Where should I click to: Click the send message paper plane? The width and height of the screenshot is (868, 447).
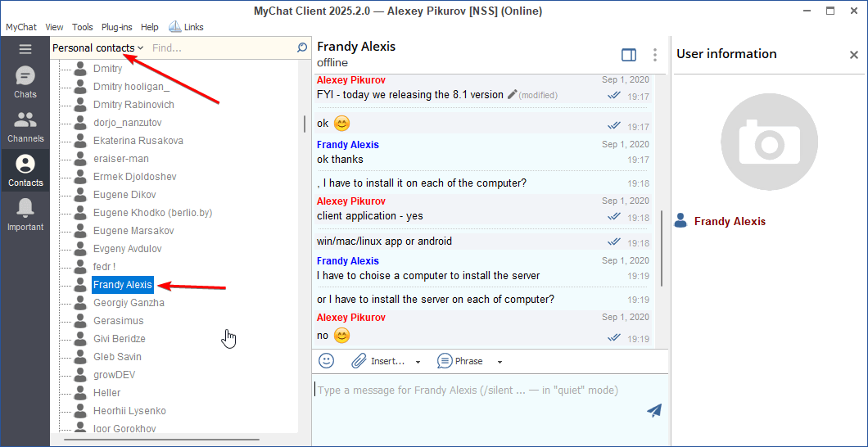[x=653, y=410]
